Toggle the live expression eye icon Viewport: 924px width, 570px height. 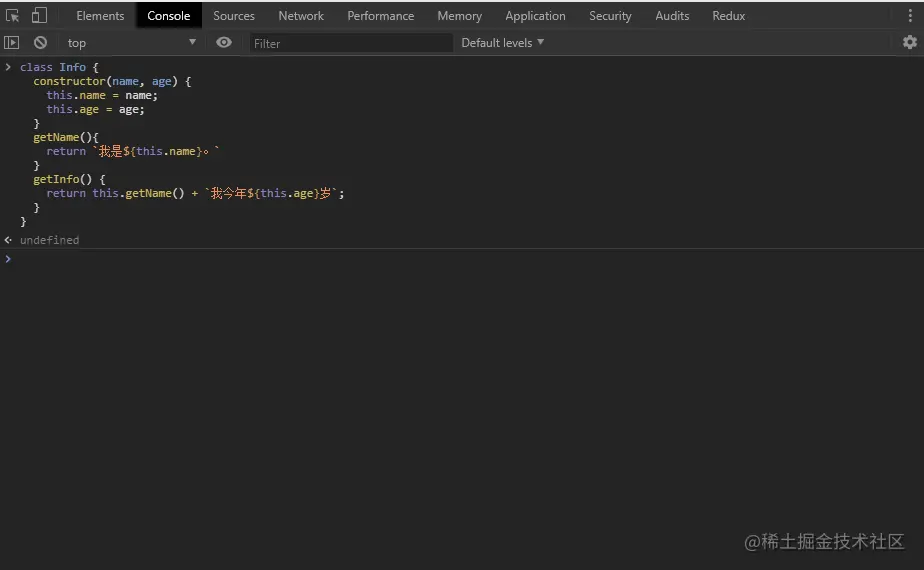tap(223, 42)
